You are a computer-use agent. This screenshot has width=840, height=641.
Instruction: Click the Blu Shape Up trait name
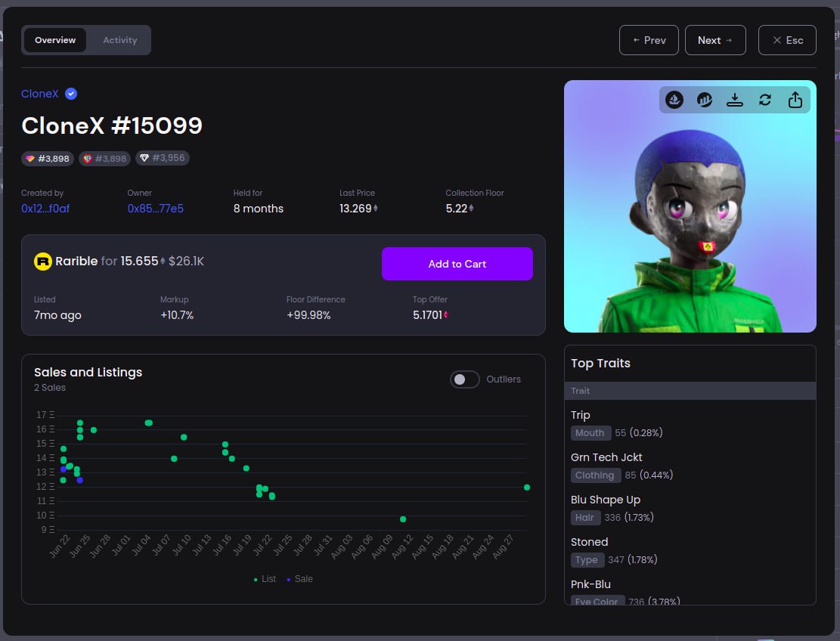coord(606,500)
